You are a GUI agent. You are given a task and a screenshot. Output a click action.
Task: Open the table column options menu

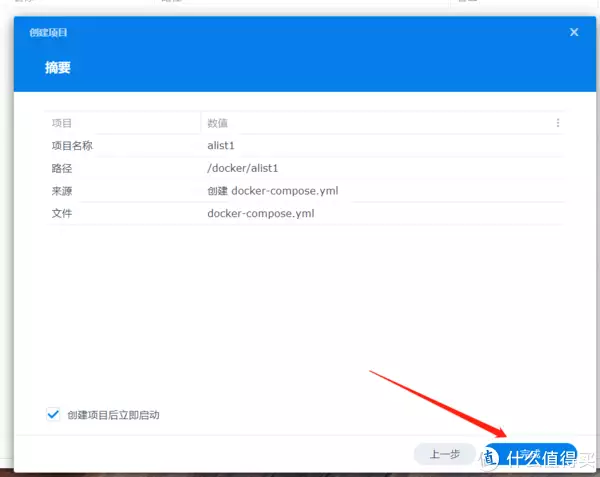tap(558, 123)
